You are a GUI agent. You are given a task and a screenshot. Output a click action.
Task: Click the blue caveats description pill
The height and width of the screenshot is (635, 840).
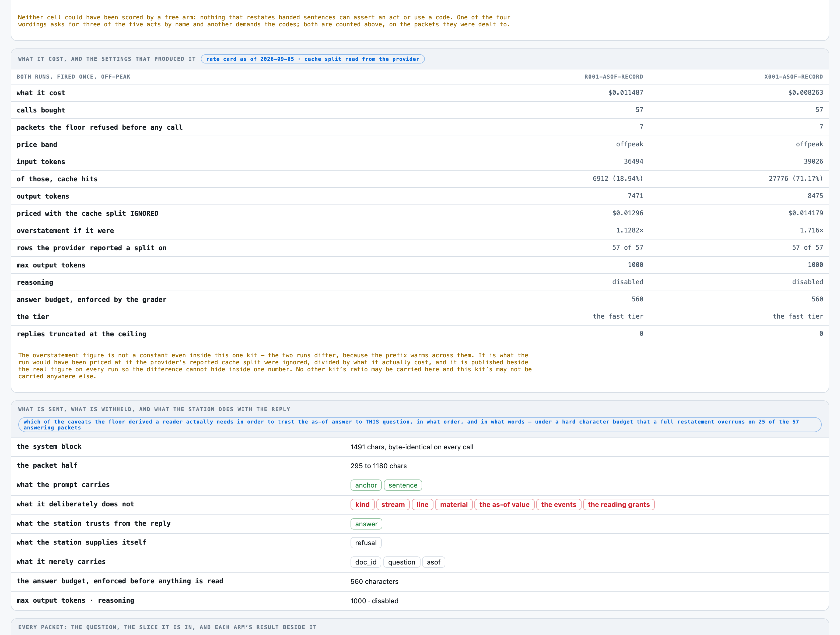420,424
